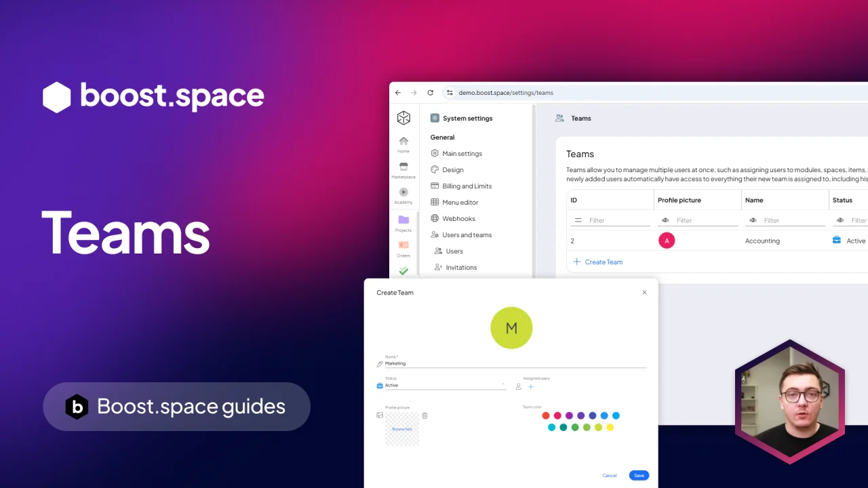868x488 pixels.
Task: Open Webhooks settings
Action: [453, 219]
